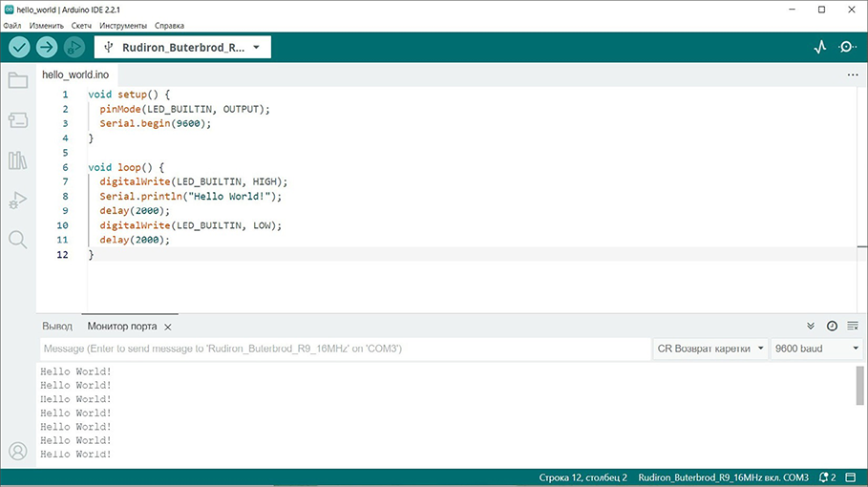Click line number 6 in the gutter
The width and height of the screenshot is (868, 487).
(65, 167)
